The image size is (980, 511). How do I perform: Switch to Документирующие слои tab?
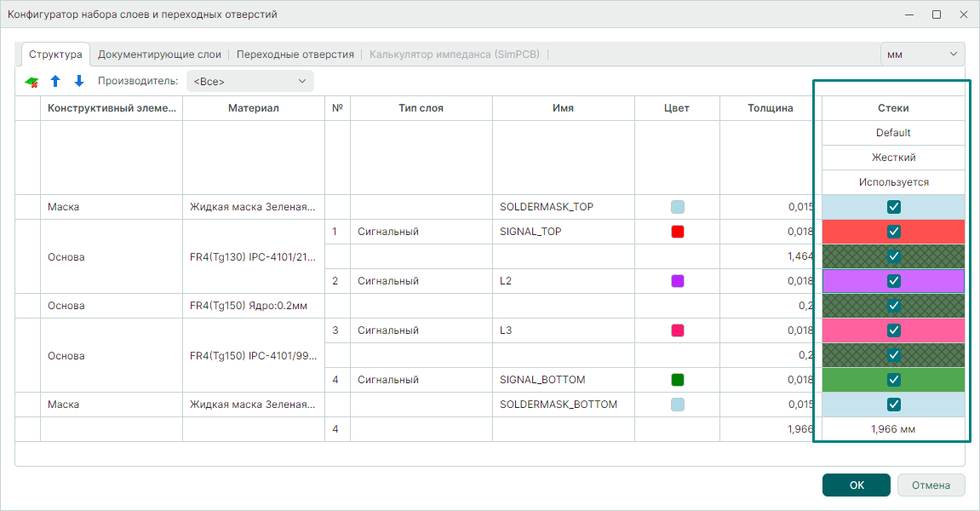[x=159, y=55]
